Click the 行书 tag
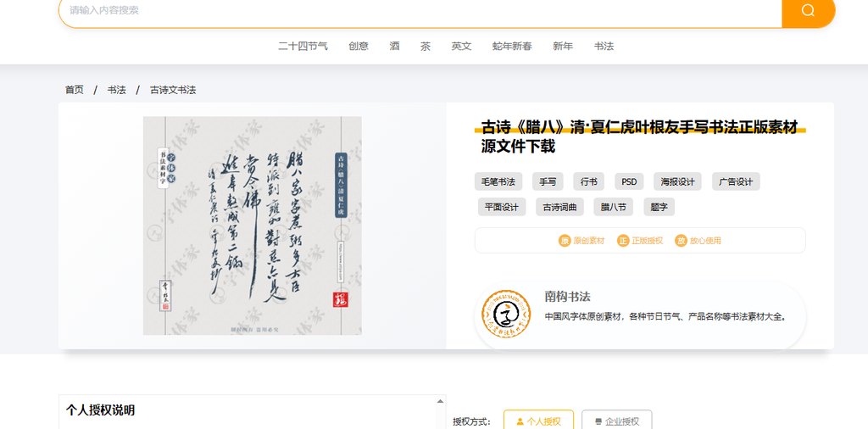This screenshot has height=429, width=868. [589, 181]
